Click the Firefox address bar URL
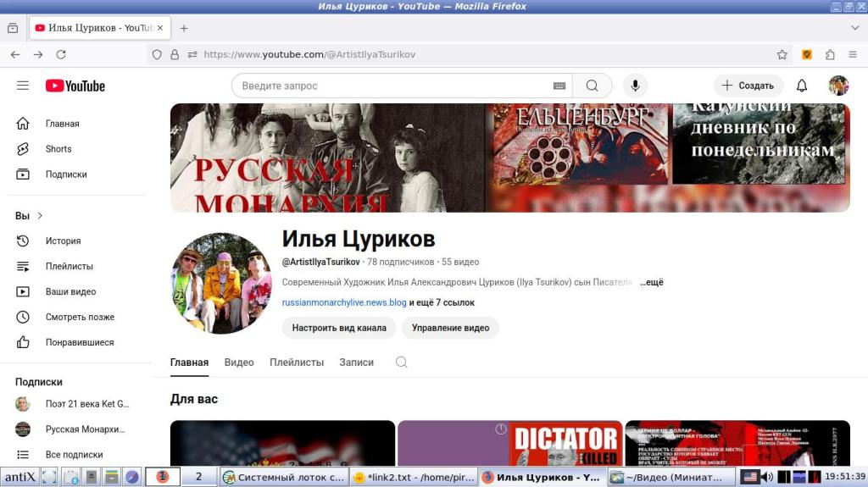Screen dimensions: 868x487 point(310,54)
